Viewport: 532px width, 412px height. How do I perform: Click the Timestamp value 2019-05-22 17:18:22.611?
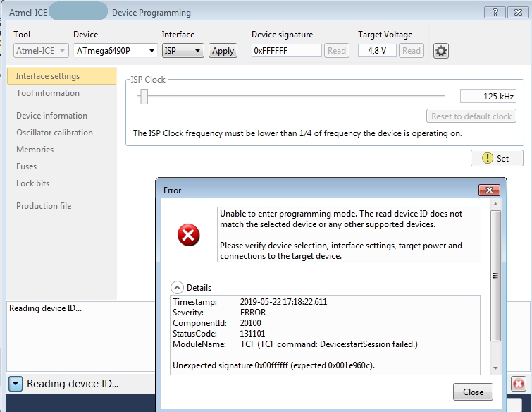click(284, 302)
